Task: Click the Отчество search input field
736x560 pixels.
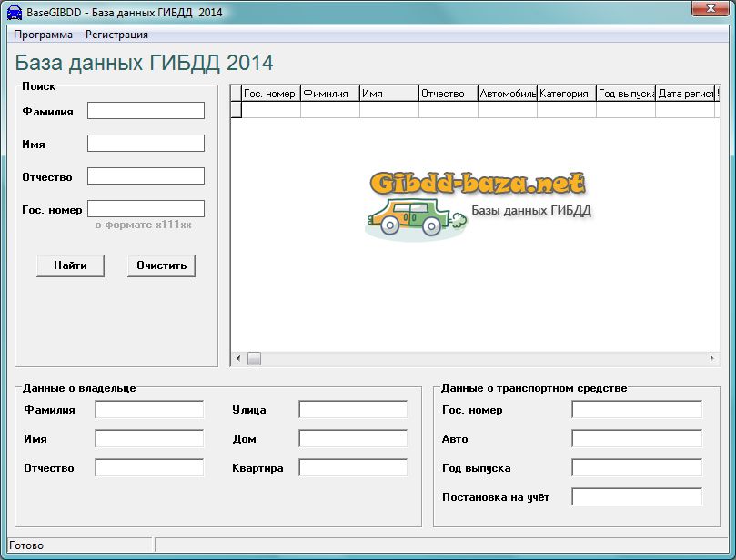Action: click(146, 176)
